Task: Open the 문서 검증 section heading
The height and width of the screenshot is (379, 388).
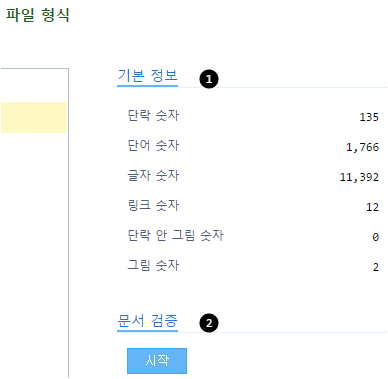Action: (147, 321)
